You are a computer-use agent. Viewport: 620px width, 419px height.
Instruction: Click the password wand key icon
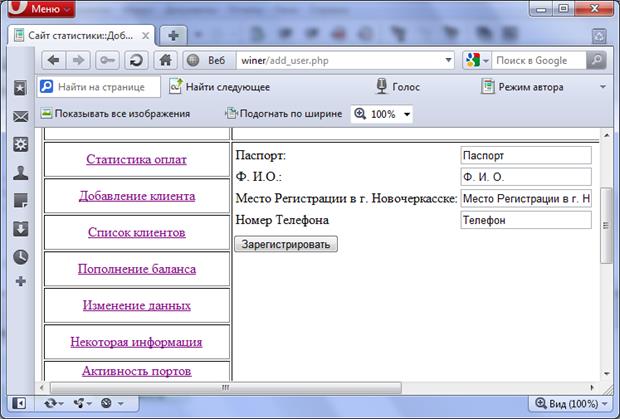107,60
